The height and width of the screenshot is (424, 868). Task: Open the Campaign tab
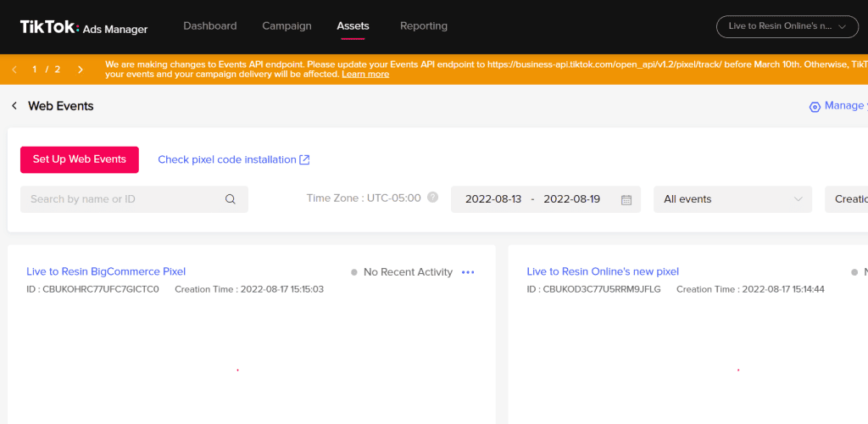click(x=287, y=26)
